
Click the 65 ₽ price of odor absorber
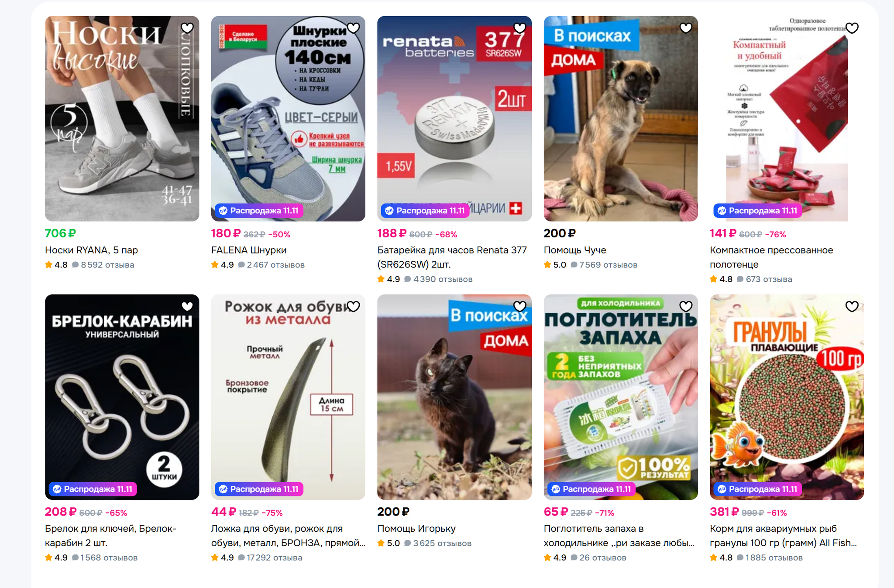pos(556,512)
